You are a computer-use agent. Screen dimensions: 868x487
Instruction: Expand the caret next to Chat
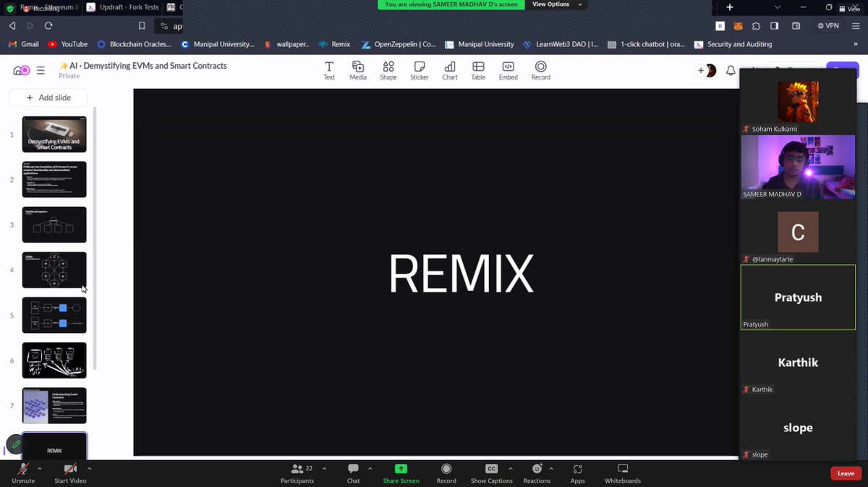pyautogui.click(x=370, y=468)
